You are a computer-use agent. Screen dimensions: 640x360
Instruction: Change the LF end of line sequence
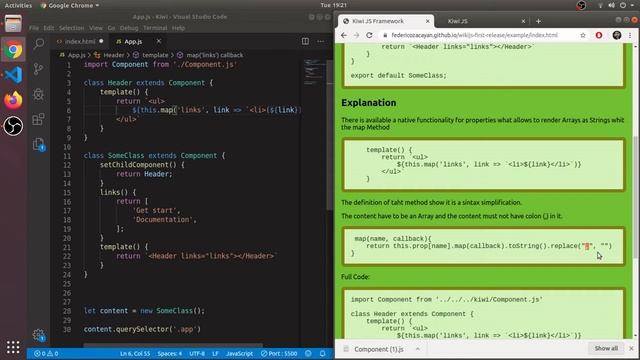(215, 353)
